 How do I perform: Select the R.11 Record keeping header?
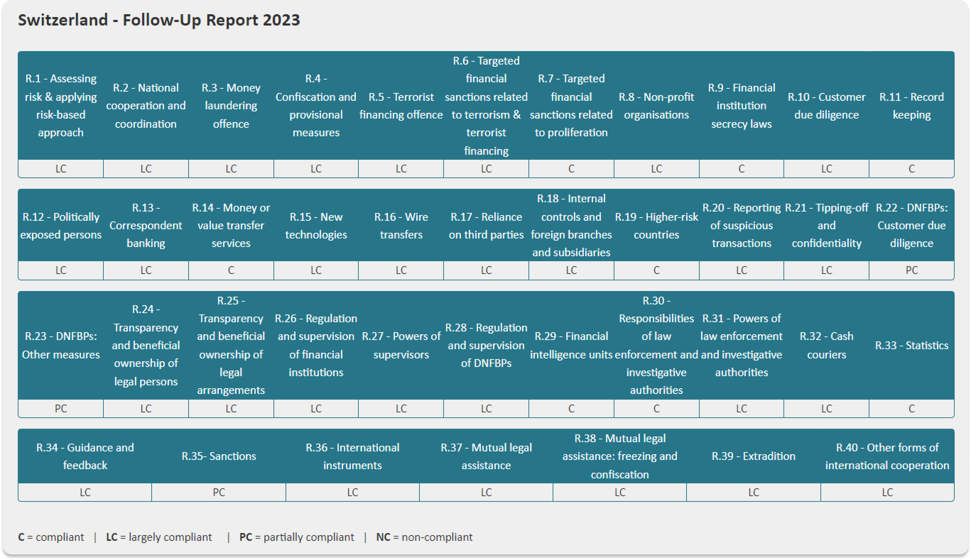912,105
